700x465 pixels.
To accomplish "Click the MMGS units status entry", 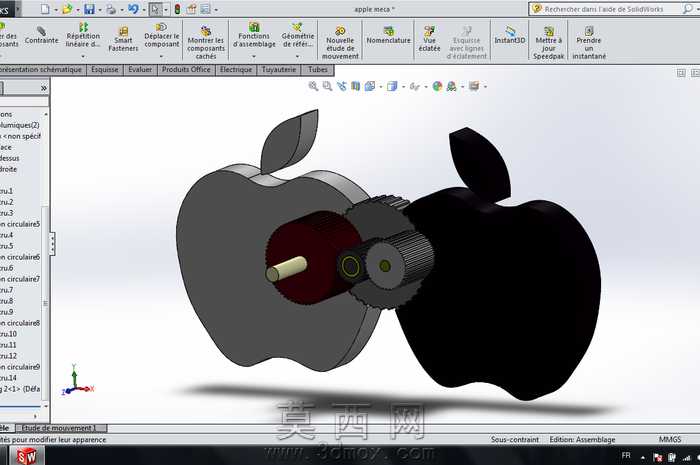I will coord(670,440).
